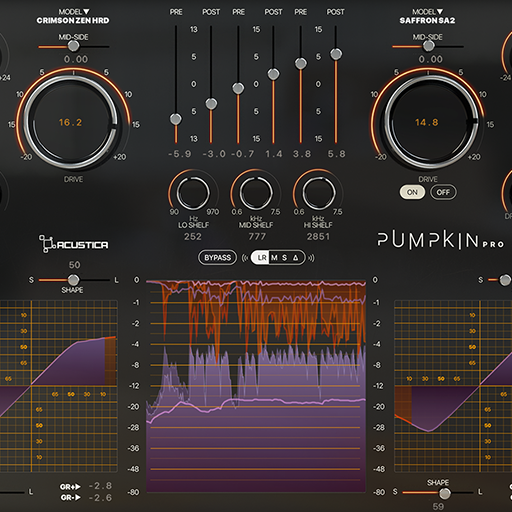
Task: Click the left MID-SIDE value 0.00 field
Action: point(76,59)
